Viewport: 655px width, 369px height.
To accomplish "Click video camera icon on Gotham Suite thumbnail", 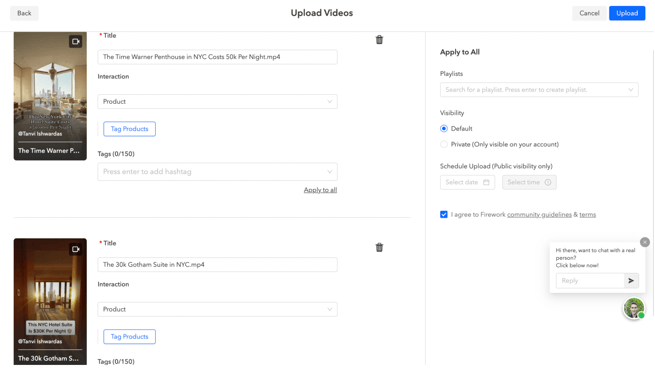I will coord(76,249).
